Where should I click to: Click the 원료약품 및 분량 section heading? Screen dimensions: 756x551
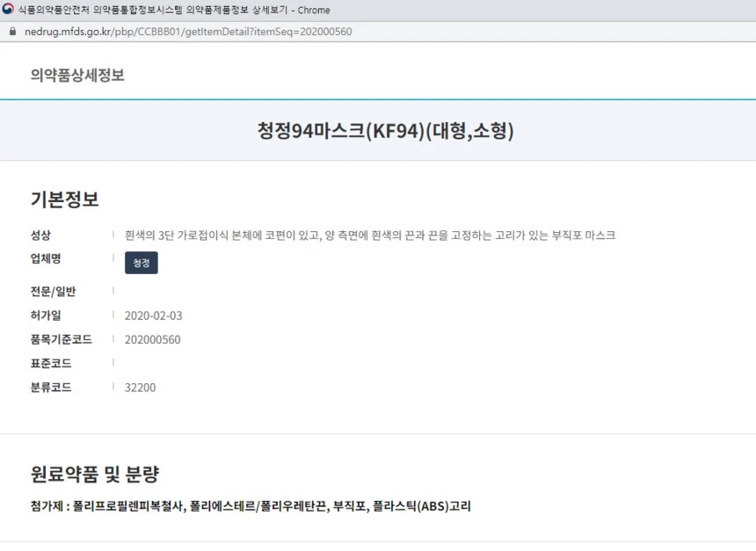(95, 475)
